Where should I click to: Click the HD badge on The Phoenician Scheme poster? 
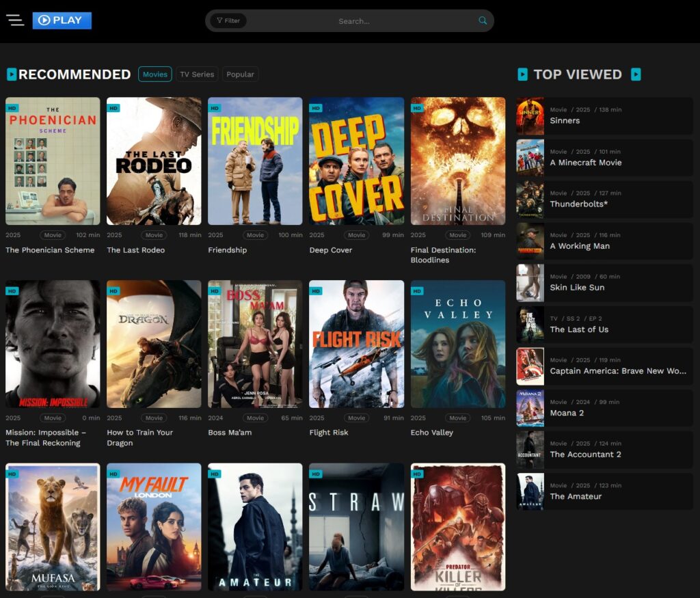click(12, 108)
